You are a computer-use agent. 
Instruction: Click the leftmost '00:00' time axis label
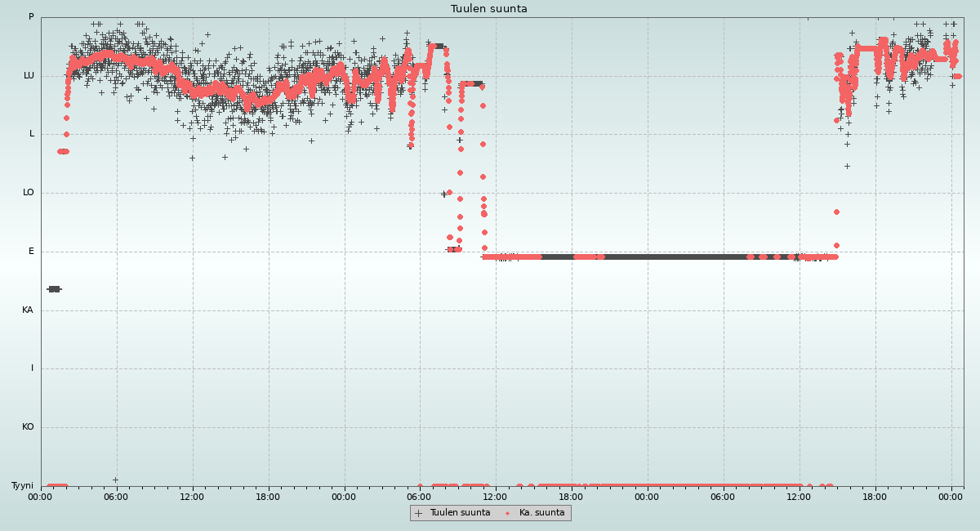(40, 497)
